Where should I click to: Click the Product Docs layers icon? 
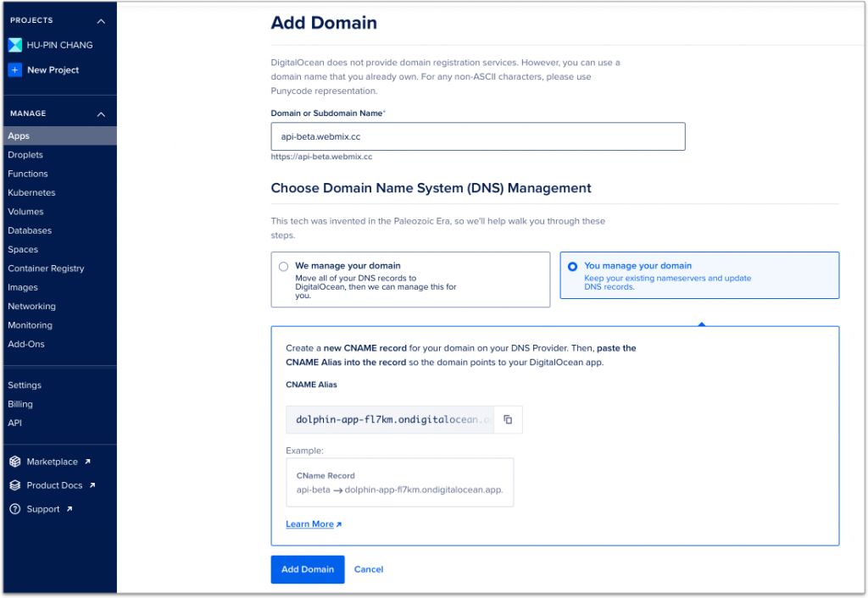click(x=15, y=485)
